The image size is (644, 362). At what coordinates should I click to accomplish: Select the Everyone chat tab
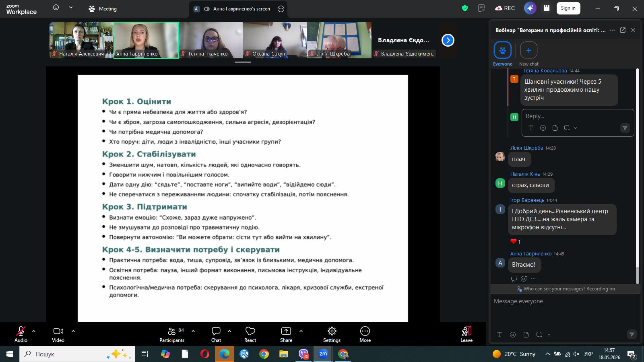pyautogui.click(x=503, y=54)
